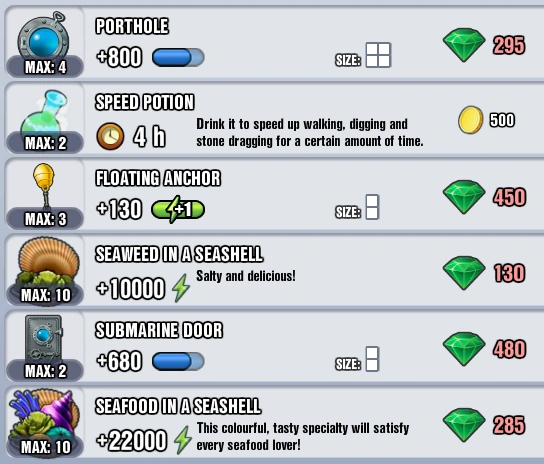This screenshot has height=464, width=544.
Task: Click the green +1 energy bar
Action: 178,209
